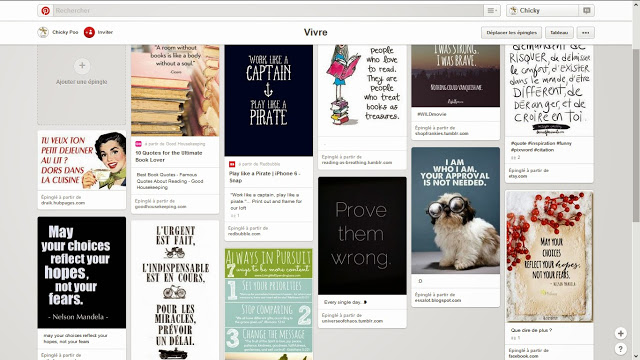Click the red Inviter person icon
640x360 pixels.
(x=89, y=32)
